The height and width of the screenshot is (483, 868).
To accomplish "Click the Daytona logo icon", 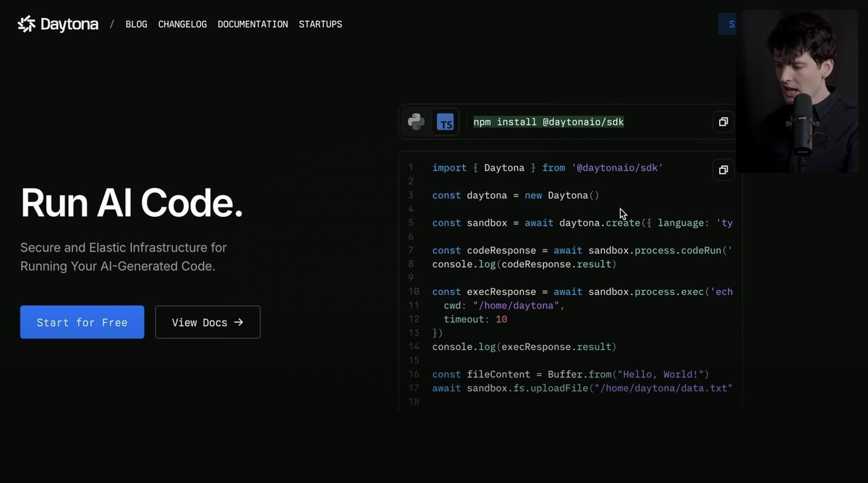I will click(27, 25).
